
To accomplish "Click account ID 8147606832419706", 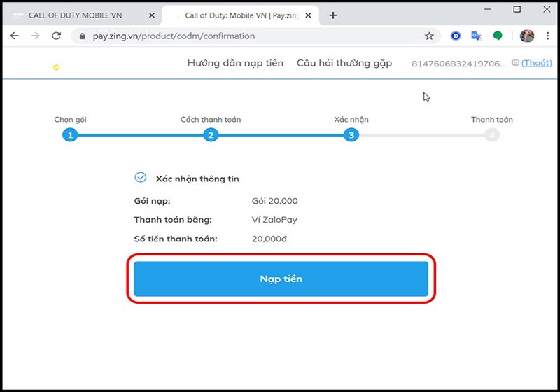I will [x=458, y=64].
